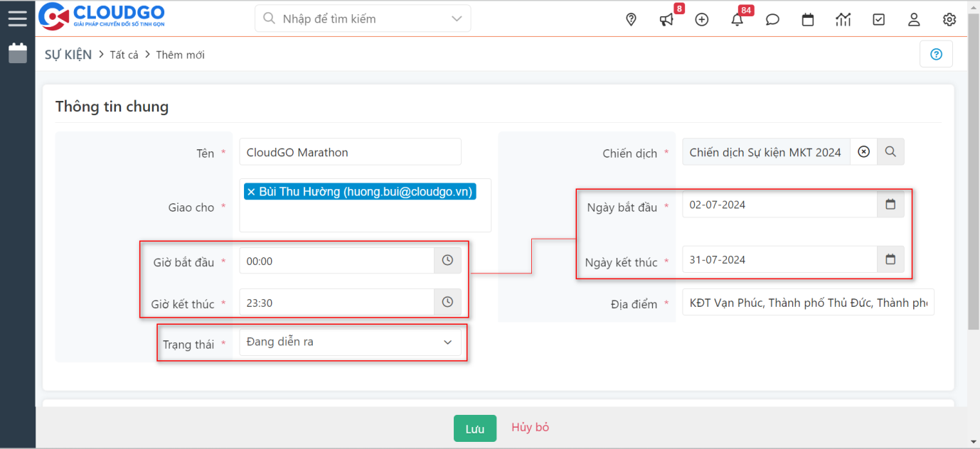Screen dimensions: 980x449
Task: Open the notifications bell showing 84 alerts
Action: coord(737,19)
